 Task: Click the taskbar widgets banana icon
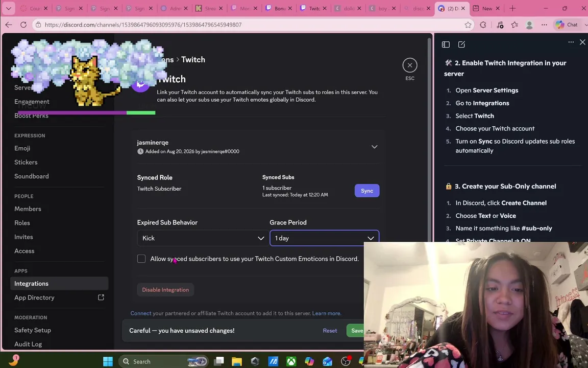(13, 360)
